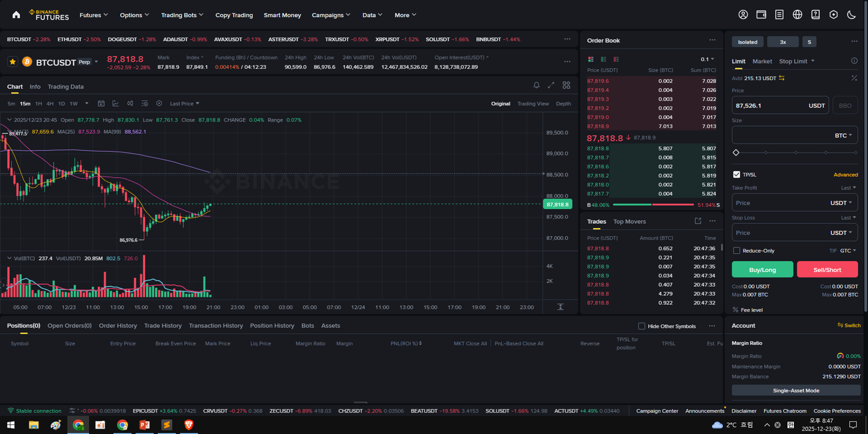Switch to Trading Data tab

(66, 87)
